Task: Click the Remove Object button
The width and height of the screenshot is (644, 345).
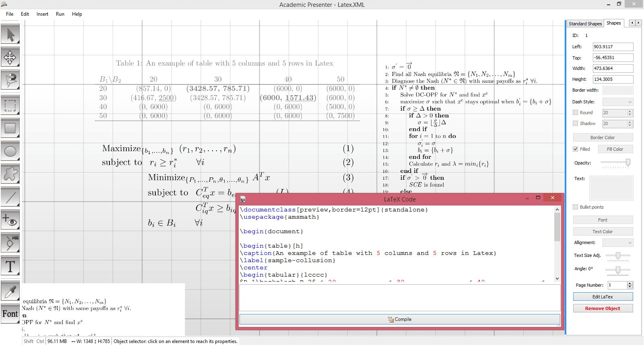Action: point(603,308)
